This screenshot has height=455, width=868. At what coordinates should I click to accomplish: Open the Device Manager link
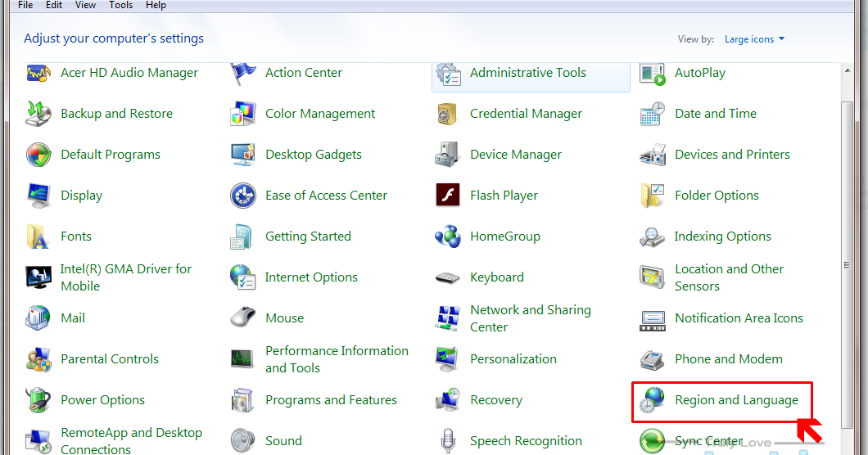tap(516, 155)
